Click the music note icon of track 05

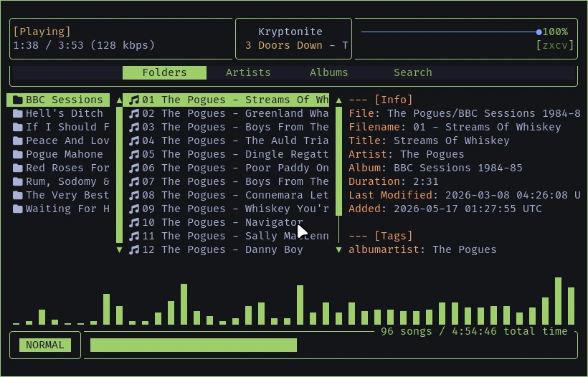tap(134, 154)
